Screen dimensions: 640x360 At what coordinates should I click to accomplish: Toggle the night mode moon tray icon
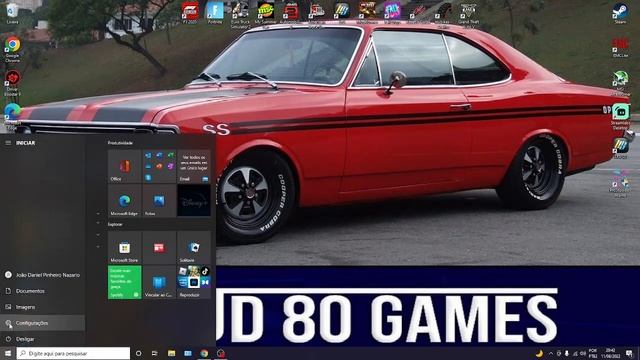coord(539,353)
